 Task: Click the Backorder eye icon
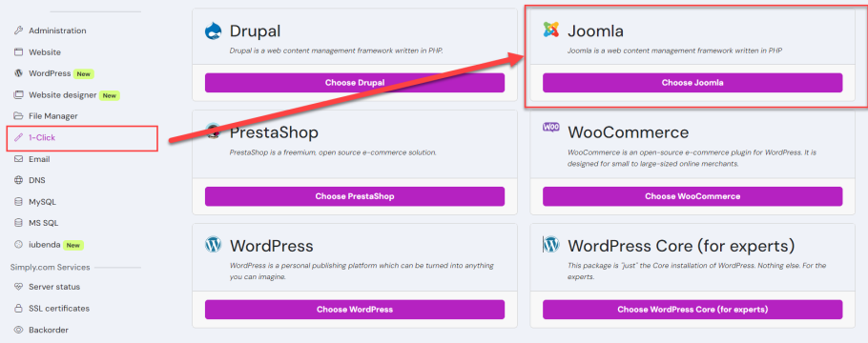click(18, 330)
